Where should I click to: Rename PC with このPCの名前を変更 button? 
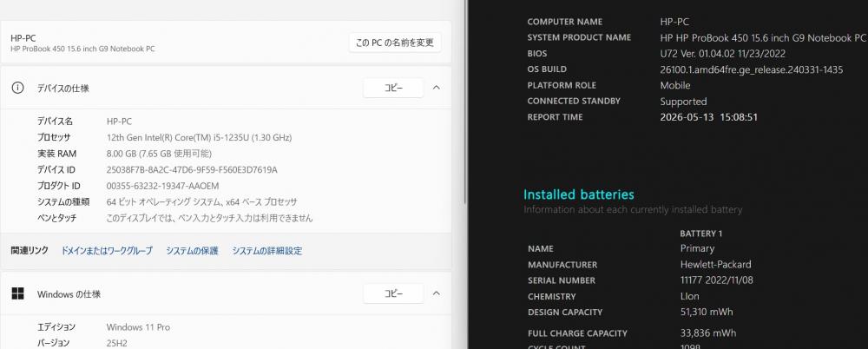(x=395, y=43)
